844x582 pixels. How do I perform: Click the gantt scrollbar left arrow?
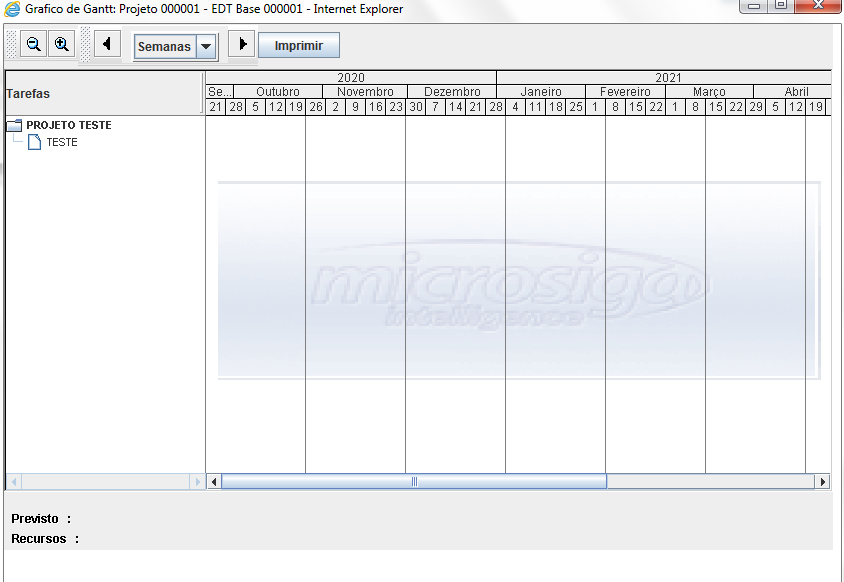(214, 481)
